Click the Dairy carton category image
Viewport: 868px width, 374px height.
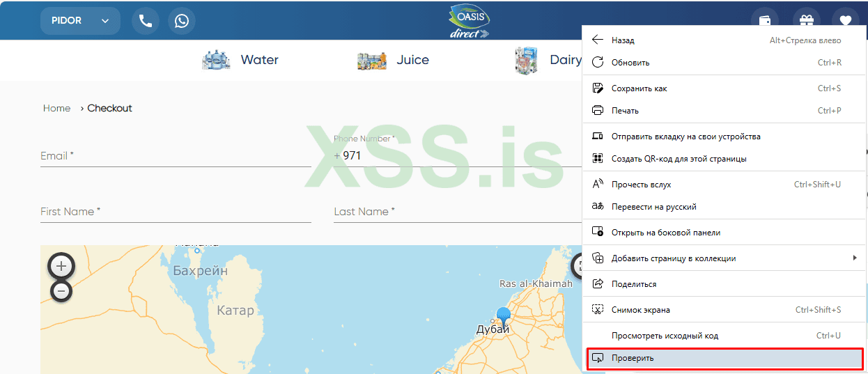coord(526,61)
